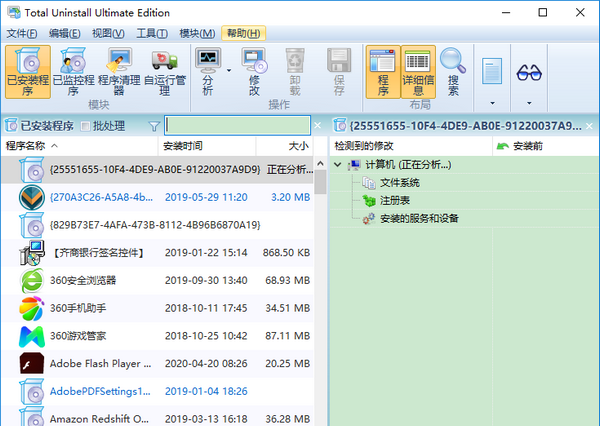Click the 分析 toolbar button
The image size is (600, 443).
pyautogui.click(x=208, y=72)
